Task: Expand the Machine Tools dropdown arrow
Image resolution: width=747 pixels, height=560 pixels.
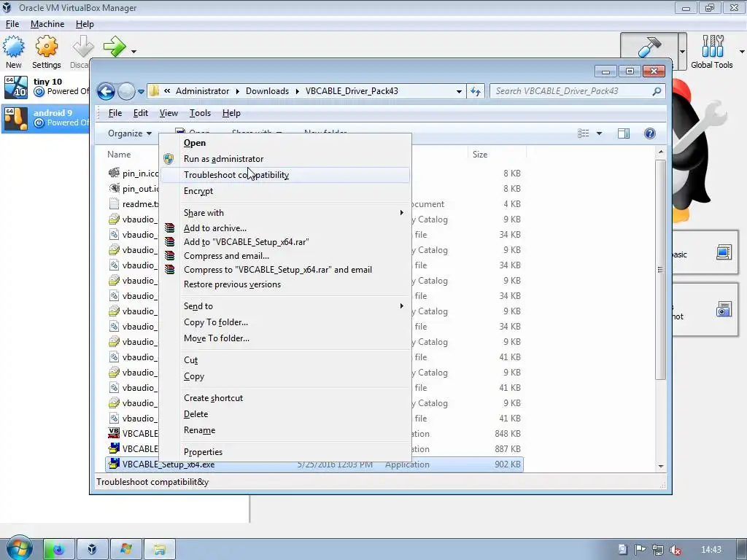Action: [x=683, y=52]
